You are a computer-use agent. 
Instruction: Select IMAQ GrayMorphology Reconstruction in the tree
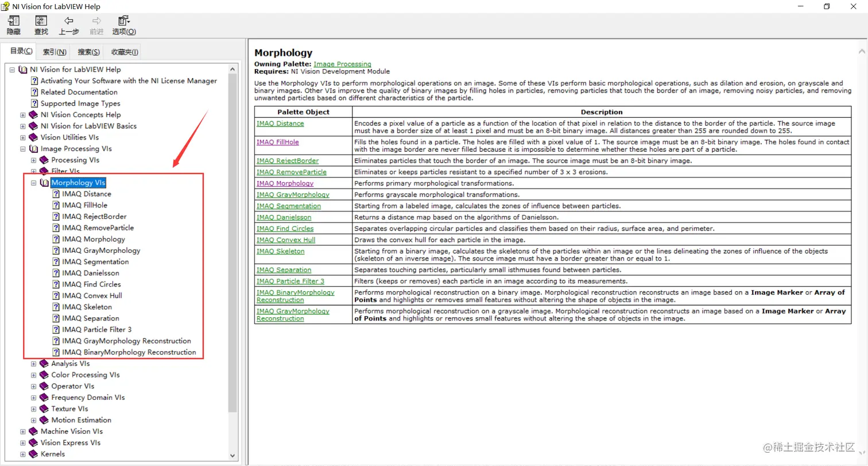[126, 341]
